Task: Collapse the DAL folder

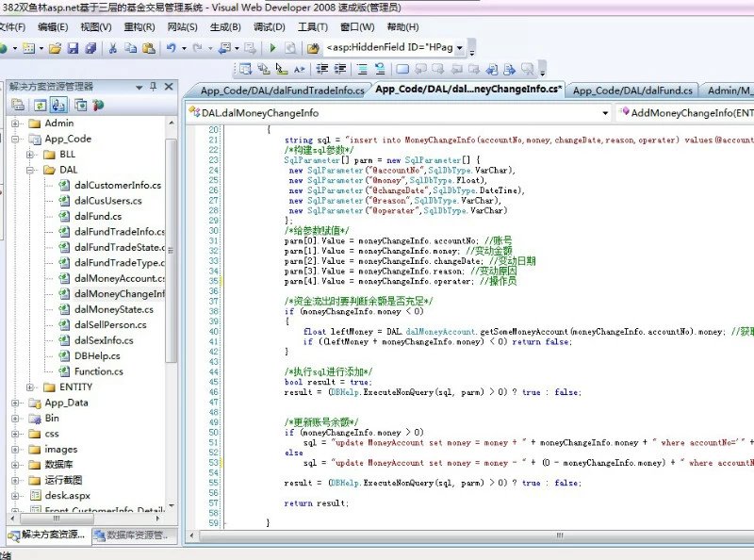Action: (x=30, y=170)
